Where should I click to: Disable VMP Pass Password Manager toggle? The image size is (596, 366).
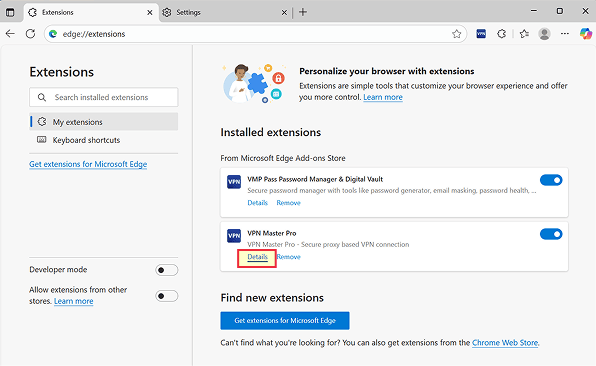tap(551, 180)
